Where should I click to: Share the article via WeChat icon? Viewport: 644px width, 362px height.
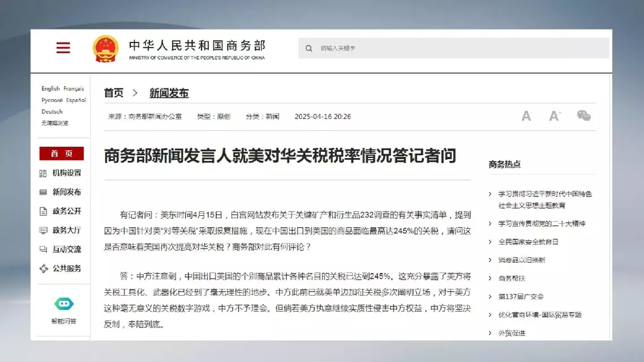coord(583,116)
